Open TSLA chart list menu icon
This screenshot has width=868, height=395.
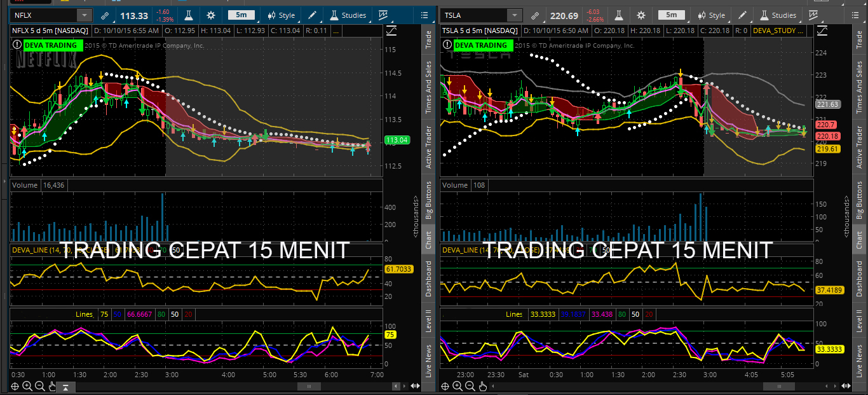pos(854,15)
